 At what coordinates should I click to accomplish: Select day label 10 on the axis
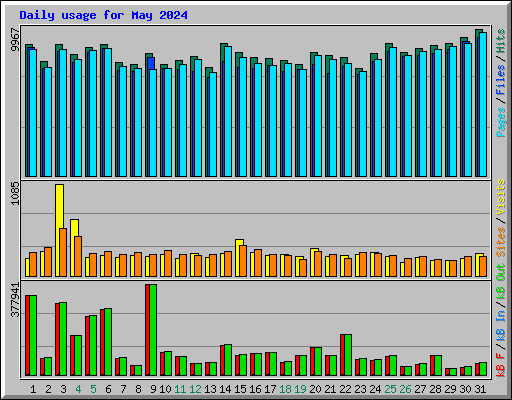pyautogui.click(x=165, y=389)
